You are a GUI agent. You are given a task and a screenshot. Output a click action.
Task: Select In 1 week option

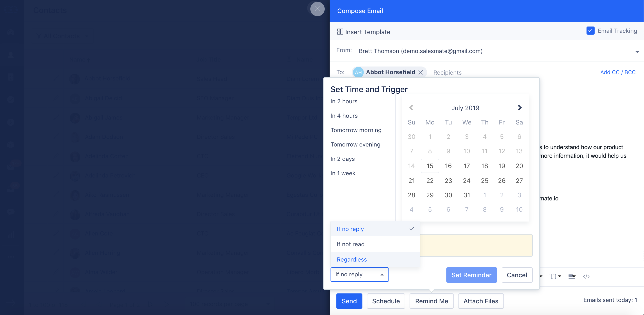tap(343, 173)
